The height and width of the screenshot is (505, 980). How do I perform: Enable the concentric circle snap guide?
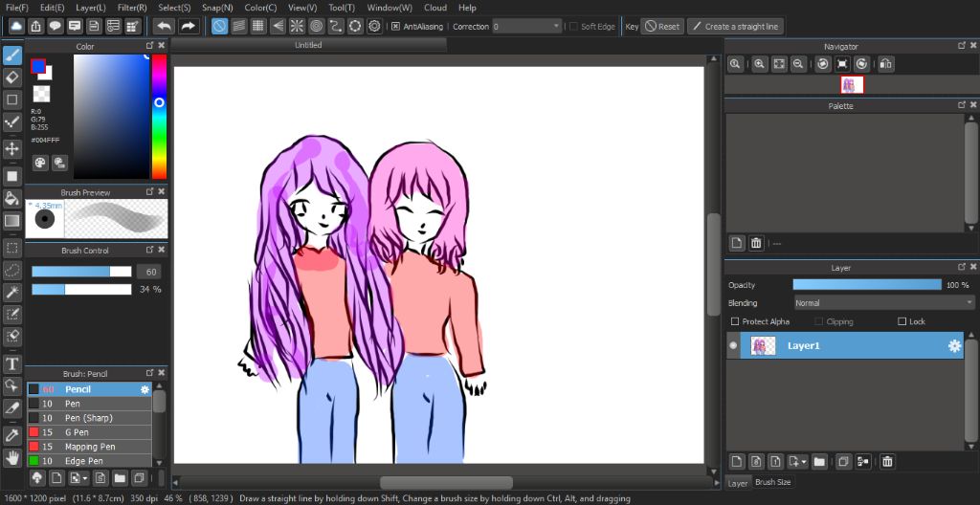(x=316, y=26)
